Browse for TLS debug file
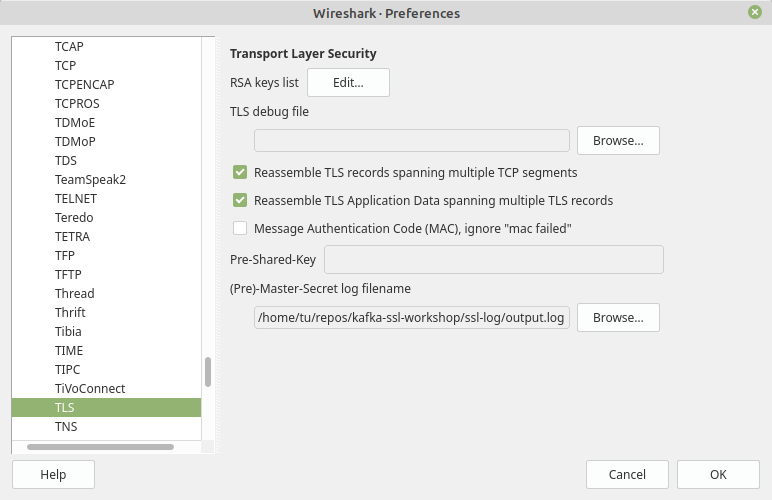Screen dimensions: 772x500 (x=618, y=140)
